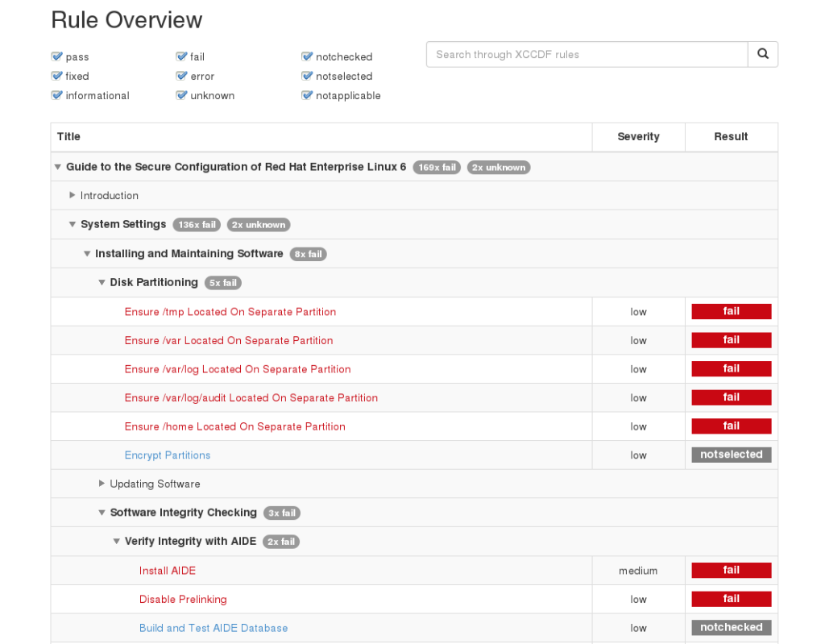Toggle the notchecked filter checkbox
This screenshot has width=825, height=644.
[x=307, y=56]
